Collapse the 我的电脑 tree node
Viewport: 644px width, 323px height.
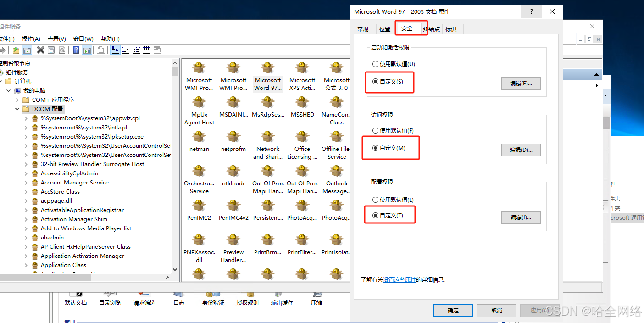pyautogui.click(x=8, y=90)
